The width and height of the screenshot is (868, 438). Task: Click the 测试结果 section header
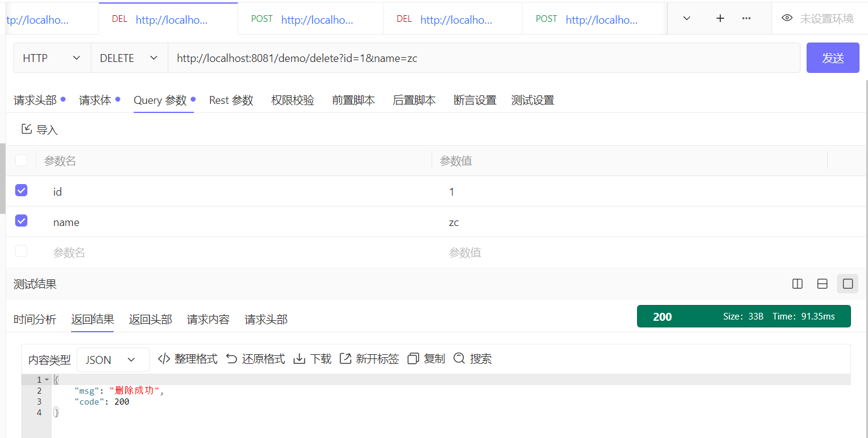(35, 284)
